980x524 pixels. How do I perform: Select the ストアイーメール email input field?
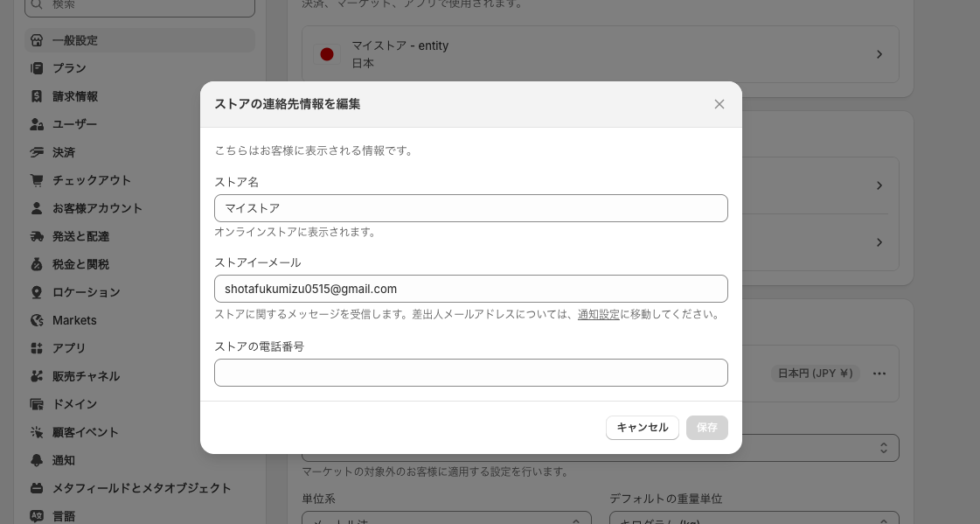click(x=471, y=289)
